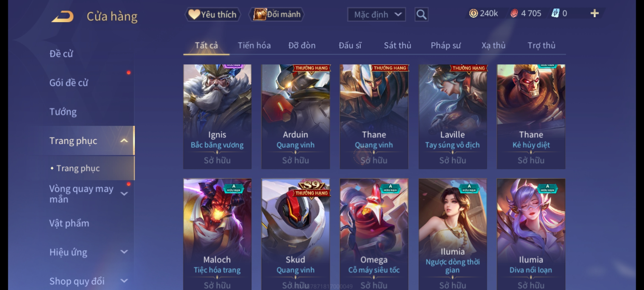The image size is (644, 290).
Task: Open Yêu thích favorites heart button
Action: tap(213, 14)
